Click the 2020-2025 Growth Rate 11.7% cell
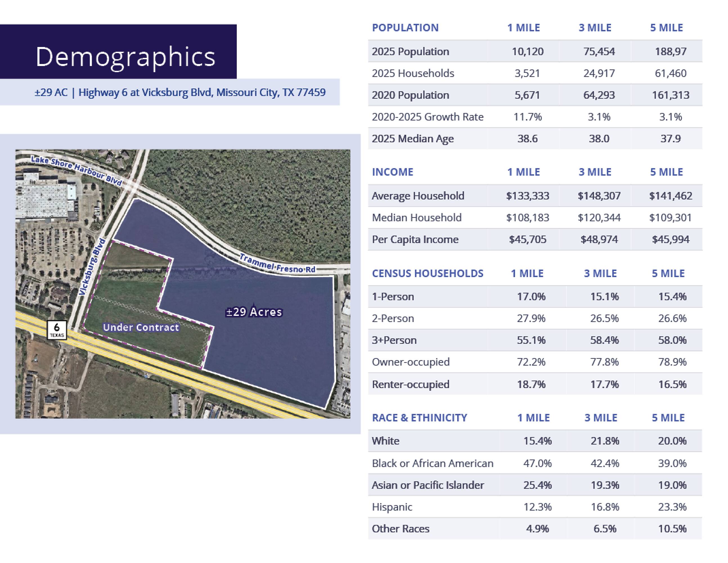The height and width of the screenshot is (563, 728). point(527,117)
